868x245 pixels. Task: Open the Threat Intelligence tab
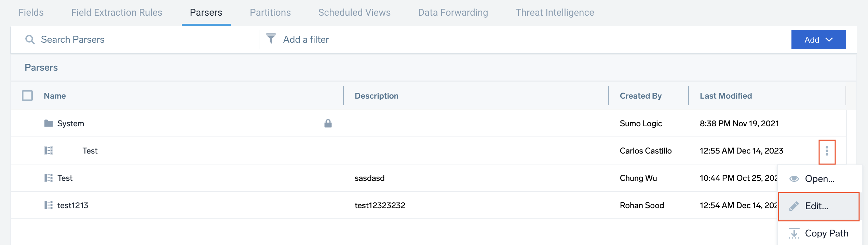554,13
